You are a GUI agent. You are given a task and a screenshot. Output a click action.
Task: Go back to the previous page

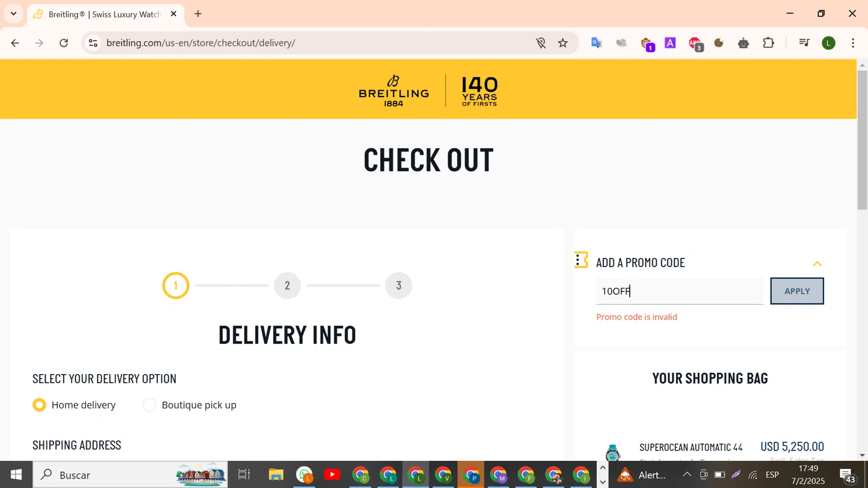tap(15, 43)
